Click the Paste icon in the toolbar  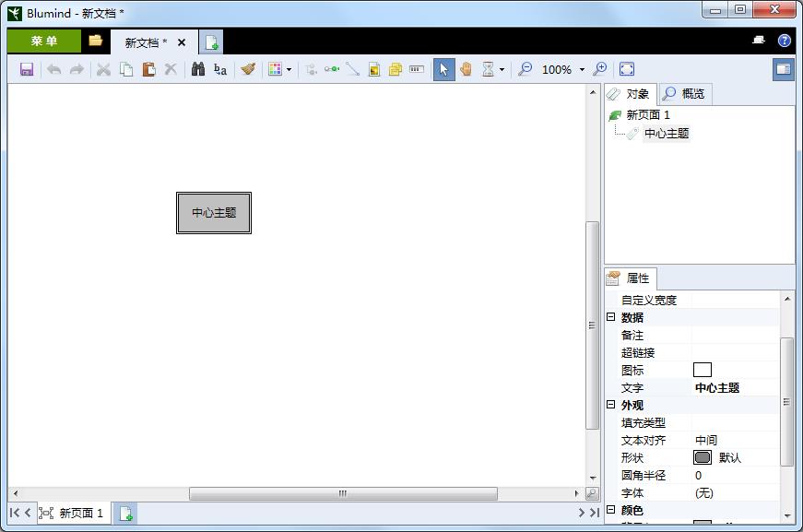[x=148, y=69]
